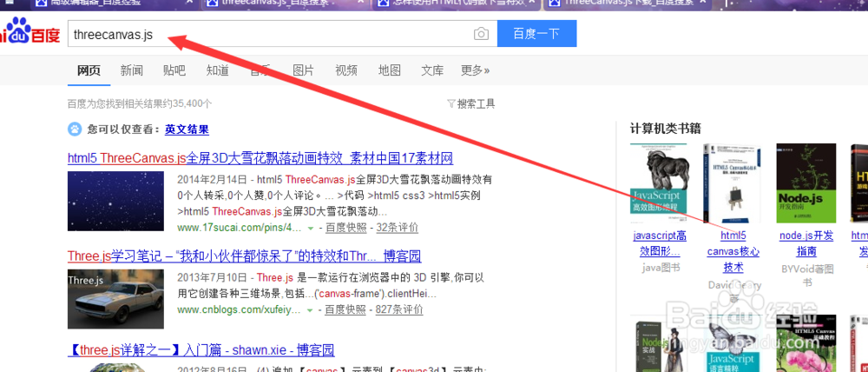The image size is (868, 372).
Task: Switch to the threecanvas.js_百度搜索 browser tab
Action: coord(282,3)
